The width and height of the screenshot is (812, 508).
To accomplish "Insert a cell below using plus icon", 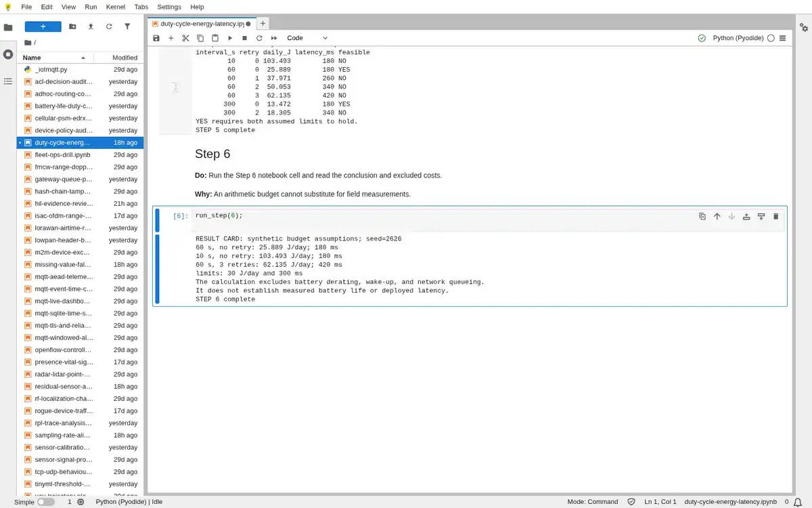I will 171,38.
